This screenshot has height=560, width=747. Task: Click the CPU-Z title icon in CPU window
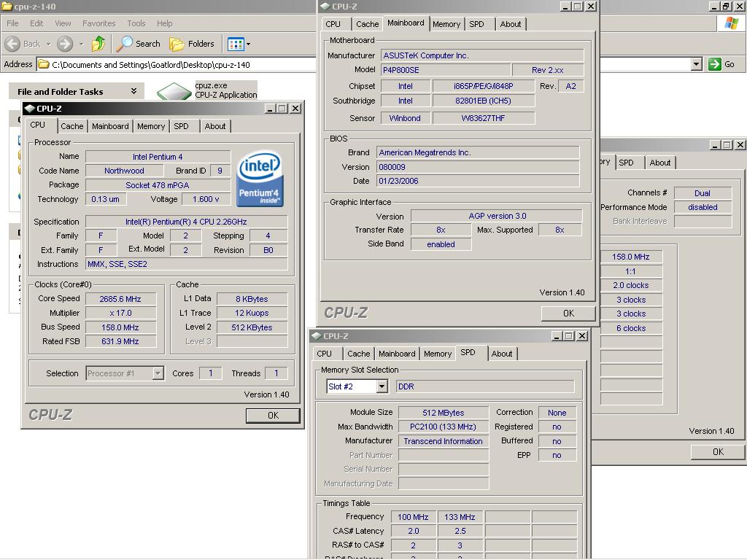click(29, 108)
